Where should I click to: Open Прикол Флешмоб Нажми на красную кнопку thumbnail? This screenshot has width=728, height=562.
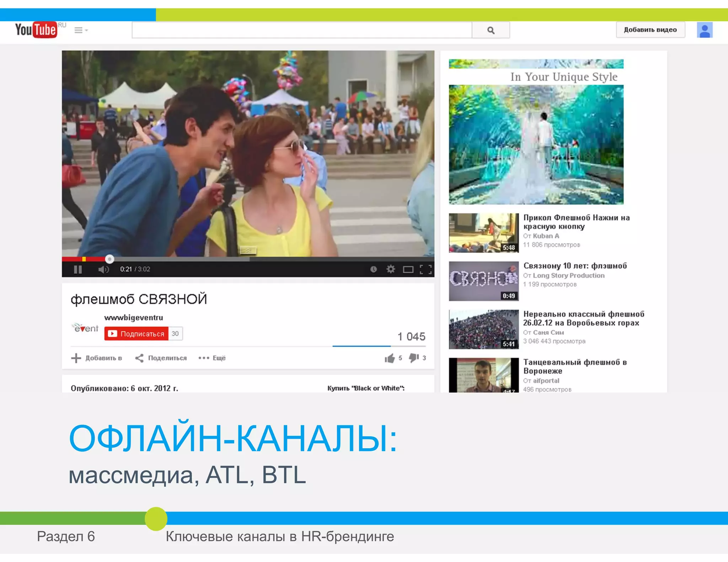coord(484,233)
